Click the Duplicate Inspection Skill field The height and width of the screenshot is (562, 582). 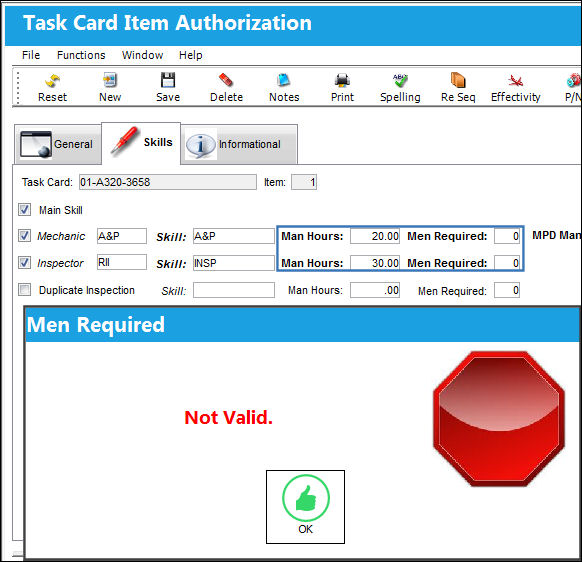(233, 290)
